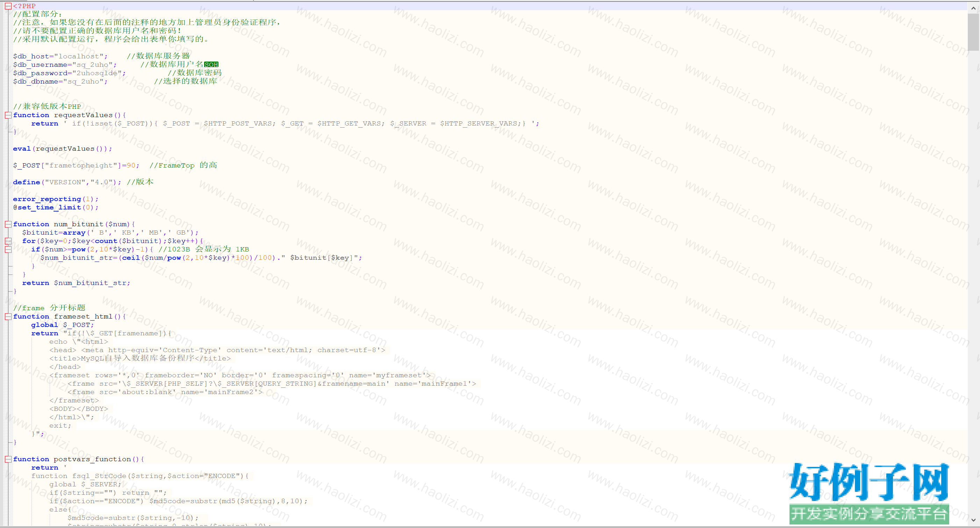Image resolution: width=980 pixels, height=528 pixels.
Task: Click the $bitunit=array(' B',' KB' line
Action: click(110, 233)
